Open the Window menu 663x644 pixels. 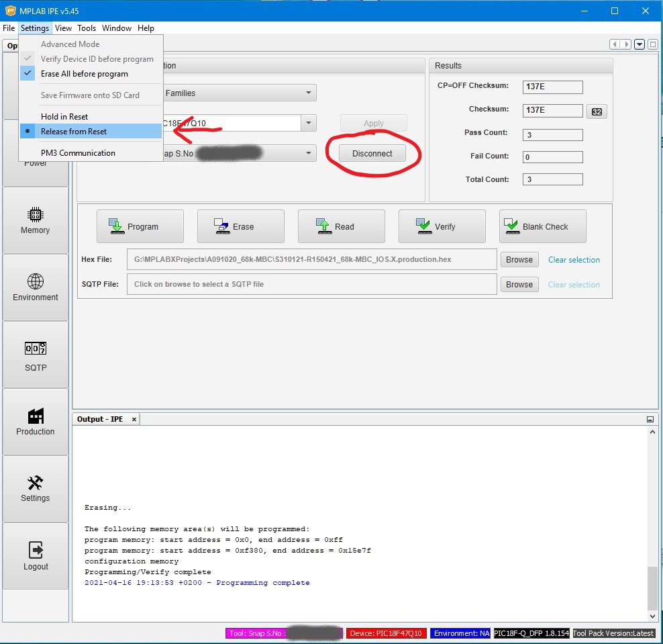pyautogui.click(x=116, y=28)
